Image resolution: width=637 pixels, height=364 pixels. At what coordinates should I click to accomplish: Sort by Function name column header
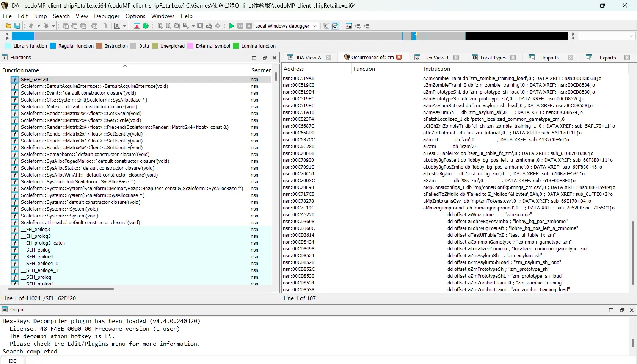coord(125,70)
